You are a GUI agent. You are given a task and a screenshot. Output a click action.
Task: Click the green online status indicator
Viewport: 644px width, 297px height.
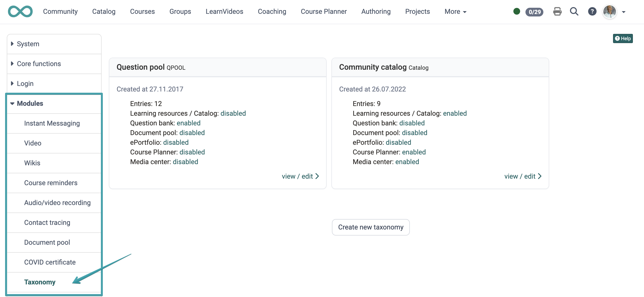click(517, 12)
